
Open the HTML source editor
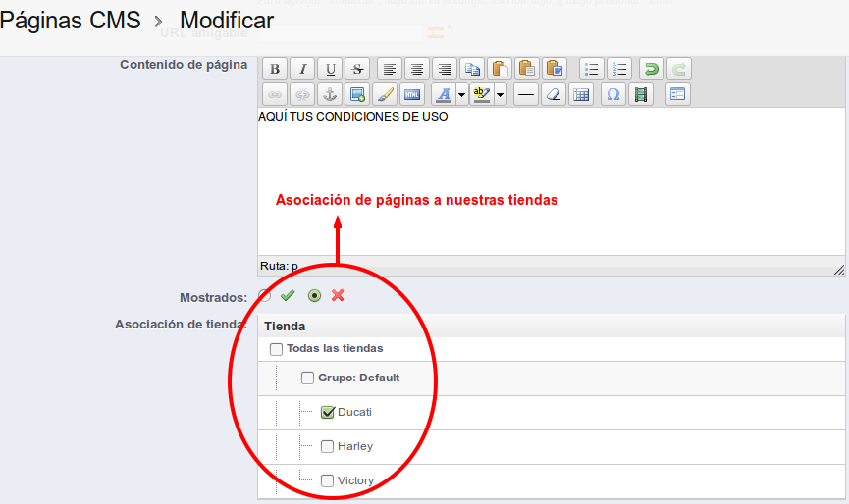(x=412, y=95)
